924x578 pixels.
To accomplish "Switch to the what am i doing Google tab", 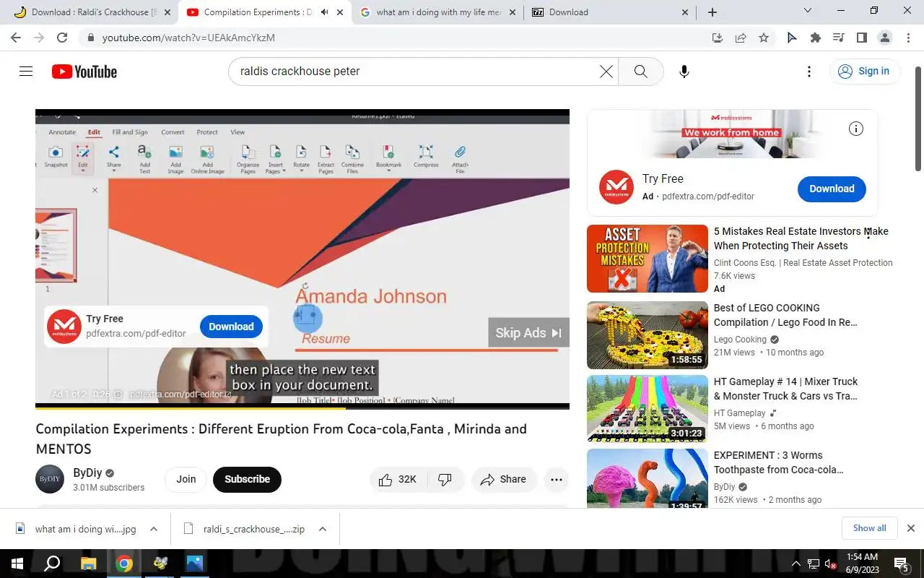I will (x=438, y=12).
